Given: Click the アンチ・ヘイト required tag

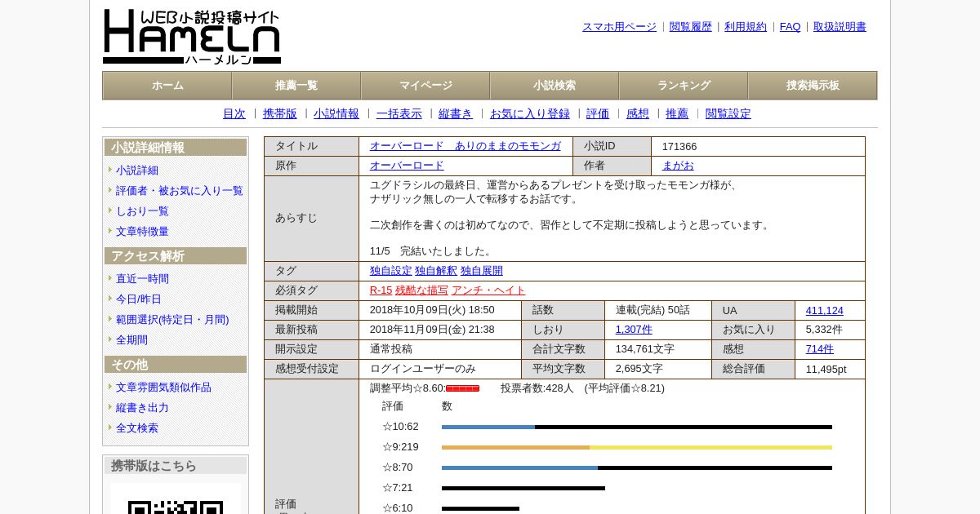Looking at the screenshot, I should [x=488, y=290].
